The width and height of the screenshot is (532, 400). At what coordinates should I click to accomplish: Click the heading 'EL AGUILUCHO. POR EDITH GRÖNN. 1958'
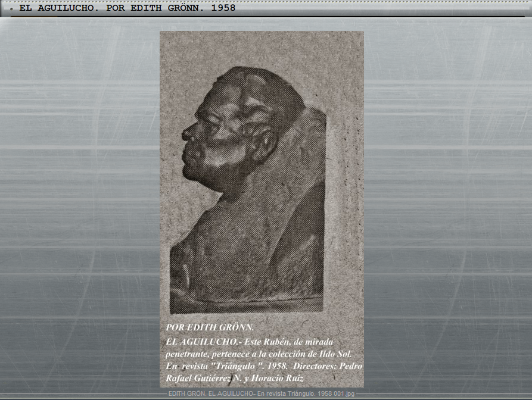coord(127,8)
